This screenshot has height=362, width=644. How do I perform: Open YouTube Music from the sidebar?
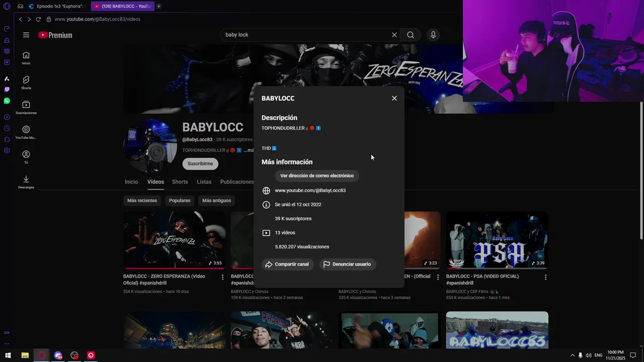coord(26,132)
